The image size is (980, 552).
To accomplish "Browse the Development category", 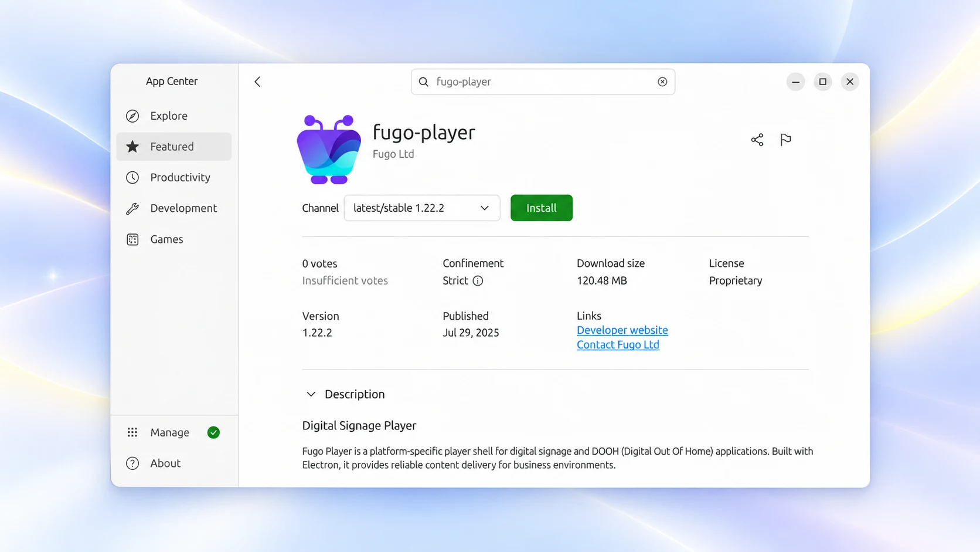I will click(174, 208).
